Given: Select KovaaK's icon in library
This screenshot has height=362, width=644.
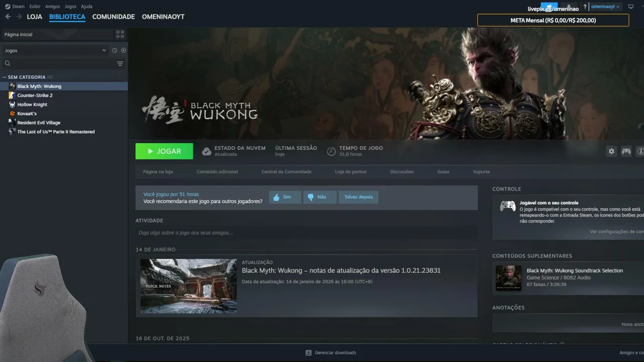Looking at the screenshot, I should click(12, 113).
